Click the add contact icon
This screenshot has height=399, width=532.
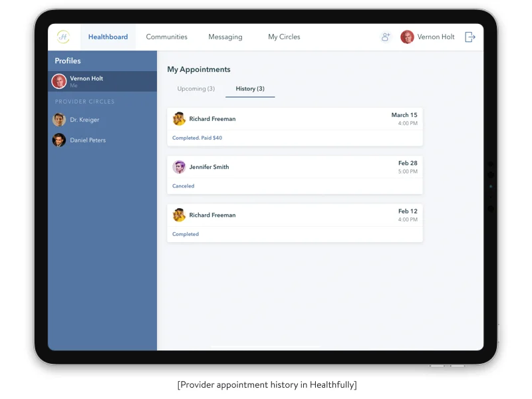(386, 37)
